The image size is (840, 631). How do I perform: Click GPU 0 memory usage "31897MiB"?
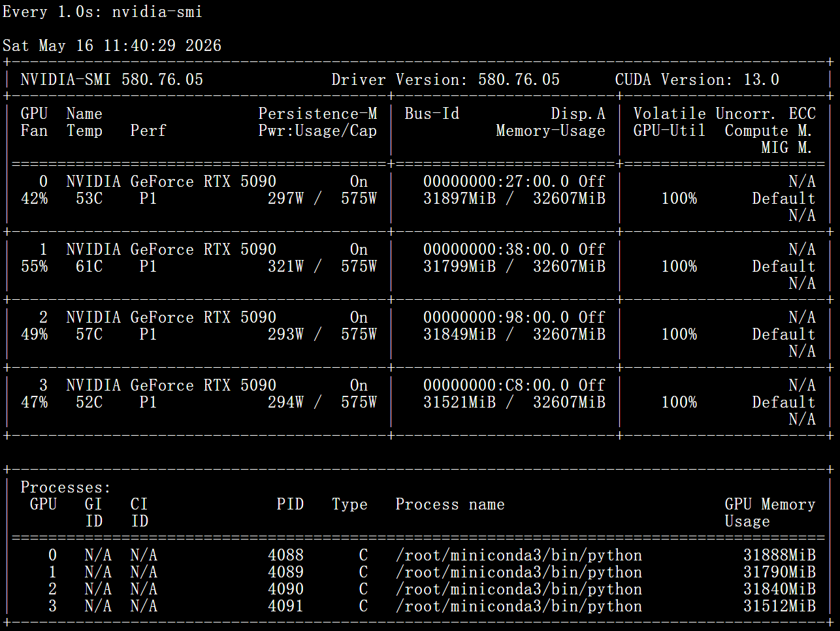(459, 199)
